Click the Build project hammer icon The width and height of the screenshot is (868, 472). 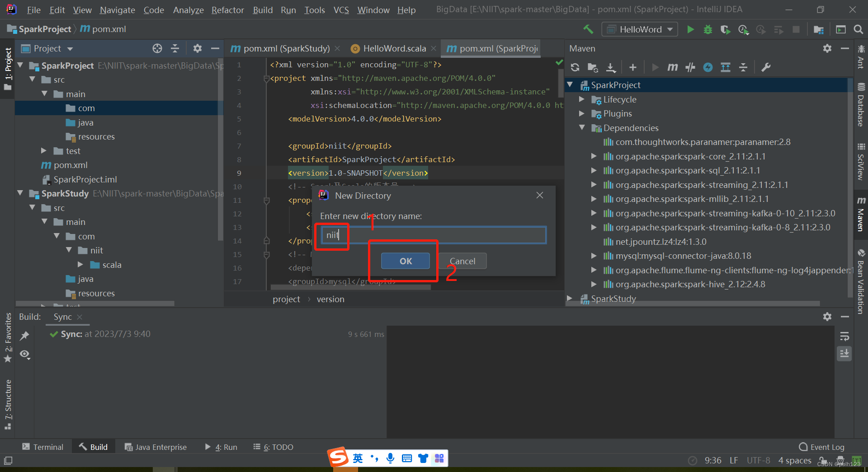[588, 29]
